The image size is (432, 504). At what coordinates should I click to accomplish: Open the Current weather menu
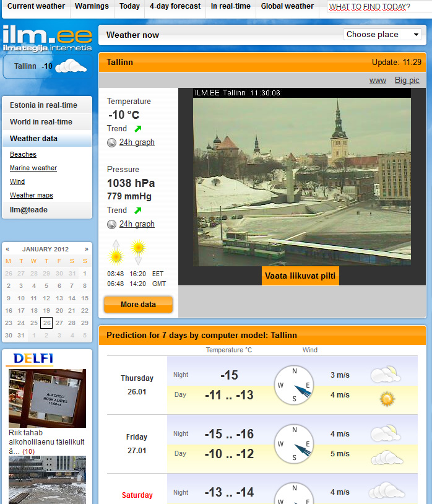point(36,6)
